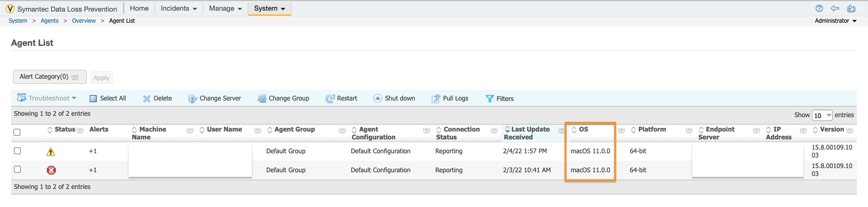Click the Change Server icon
The height and width of the screenshot is (207, 868).
(x=193, y=99)
